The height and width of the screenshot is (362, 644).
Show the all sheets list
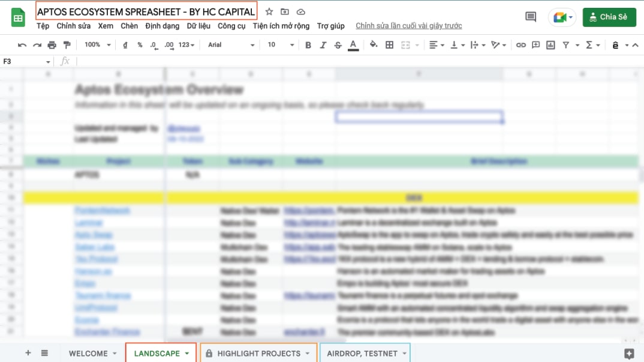tap(44, 353)
